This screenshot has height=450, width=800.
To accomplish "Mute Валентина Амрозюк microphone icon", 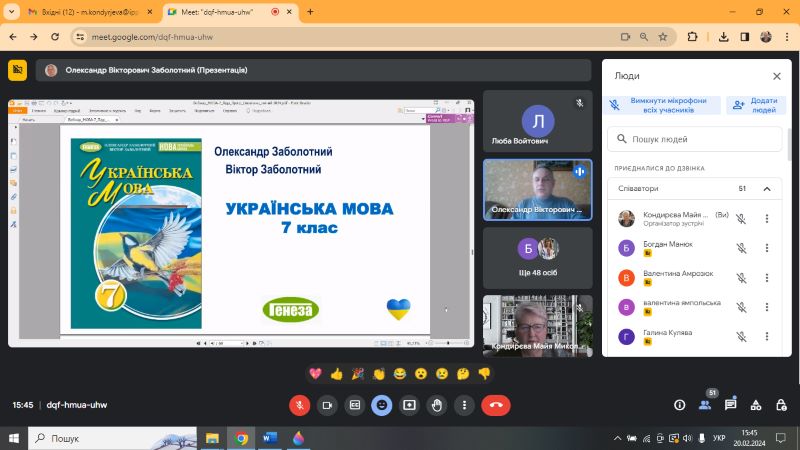I will 741,278.
